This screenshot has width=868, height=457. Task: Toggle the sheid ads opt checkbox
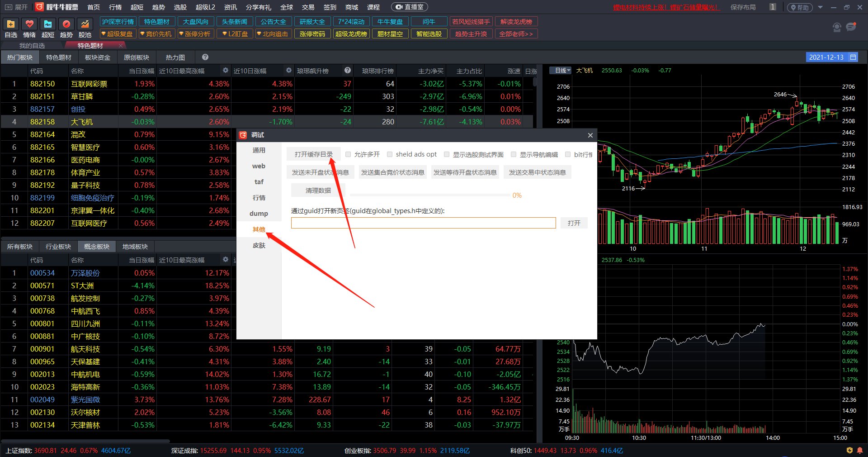pyautogui.click(x=390, y=154)
